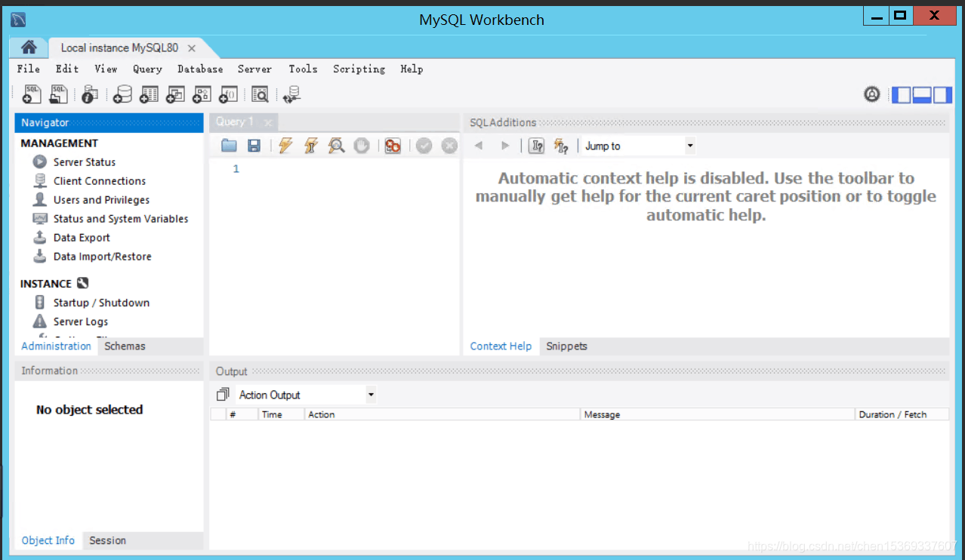This screenshot has width=965, height=560.
Task: Go back in SQL Additions help history
Action: coord(478,146)
